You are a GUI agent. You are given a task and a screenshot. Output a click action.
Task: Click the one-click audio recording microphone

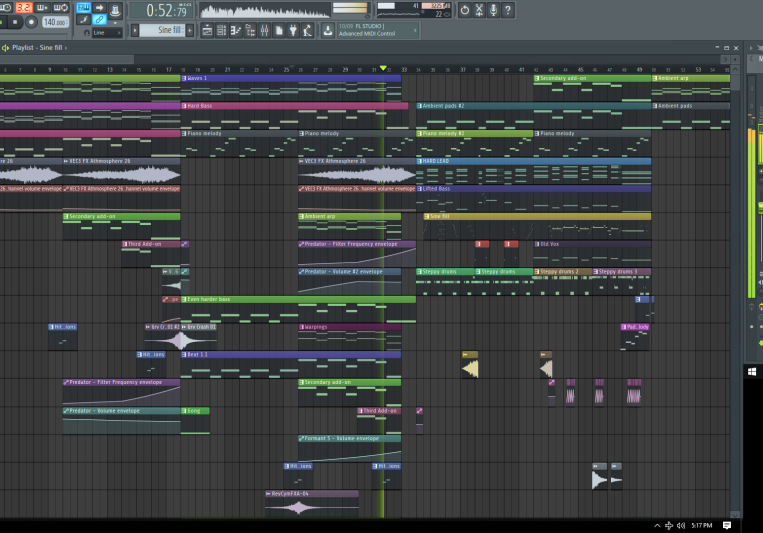click(x=493, y=10)
